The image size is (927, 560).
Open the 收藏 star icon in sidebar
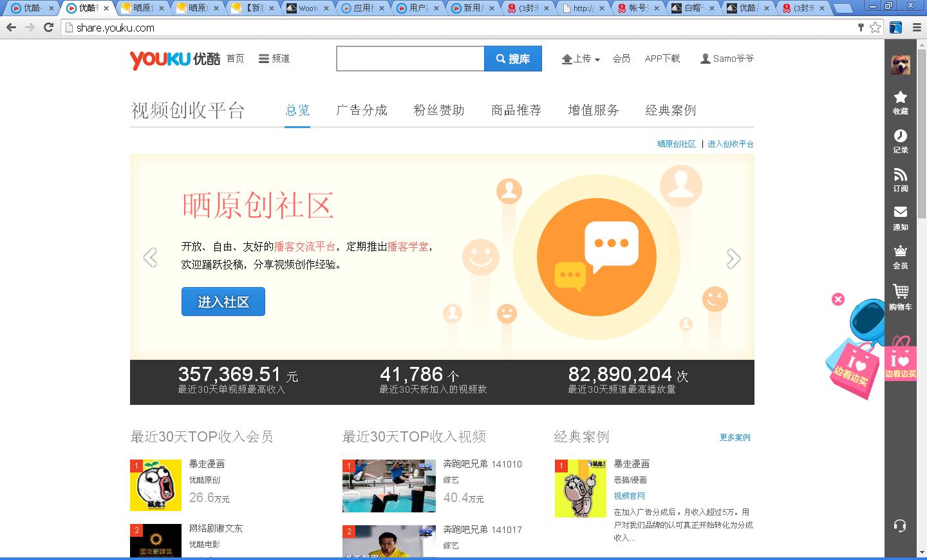coord(900,102)
